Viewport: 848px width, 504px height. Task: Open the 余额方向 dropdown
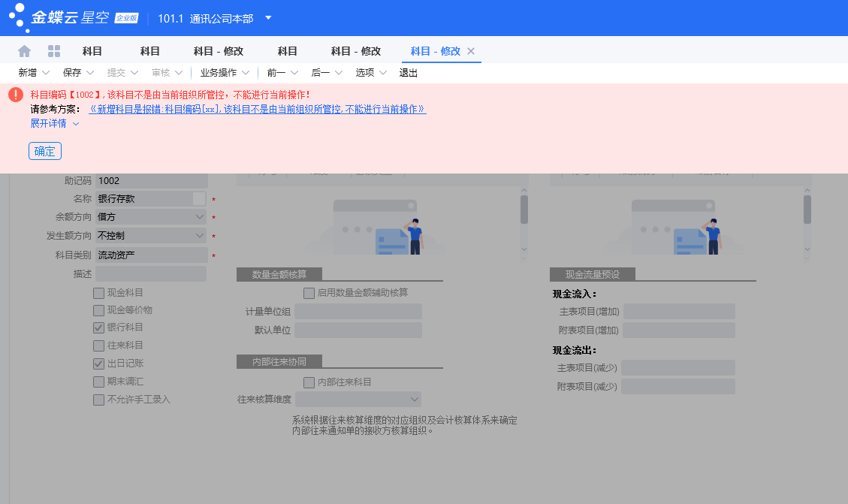199,216
